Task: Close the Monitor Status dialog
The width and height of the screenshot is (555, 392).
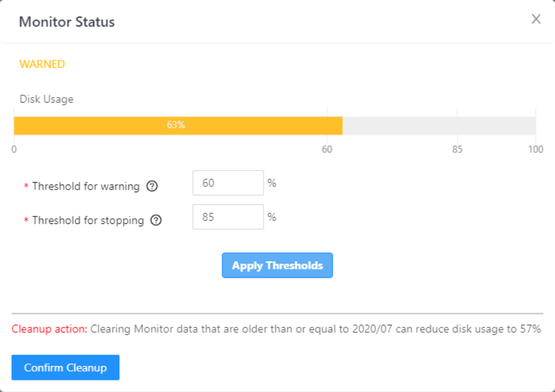Action: [535, 19]
